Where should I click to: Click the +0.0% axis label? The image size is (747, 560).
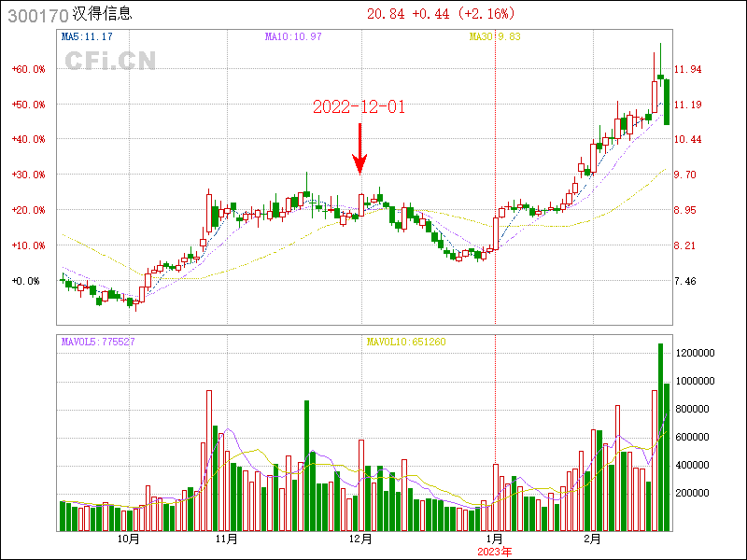click(26, 282)
